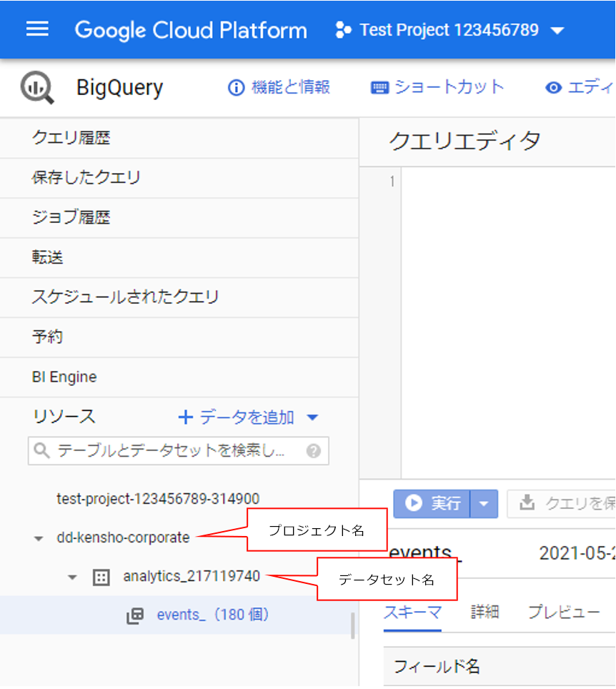616x689 pixels.
Task: Open the Test Project 123456789 project selector
Action: point(449,30)
